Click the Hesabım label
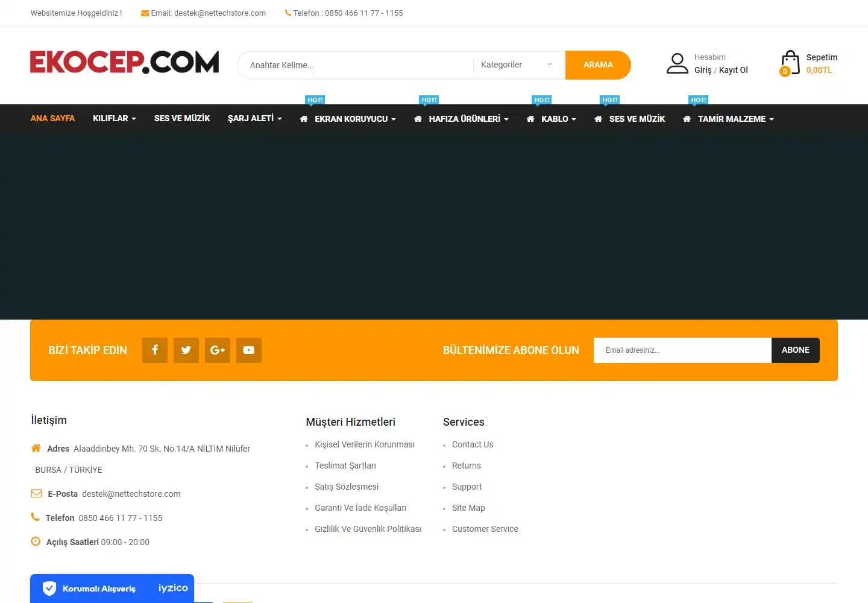This screenshot has height=603, width=868. 710,57
